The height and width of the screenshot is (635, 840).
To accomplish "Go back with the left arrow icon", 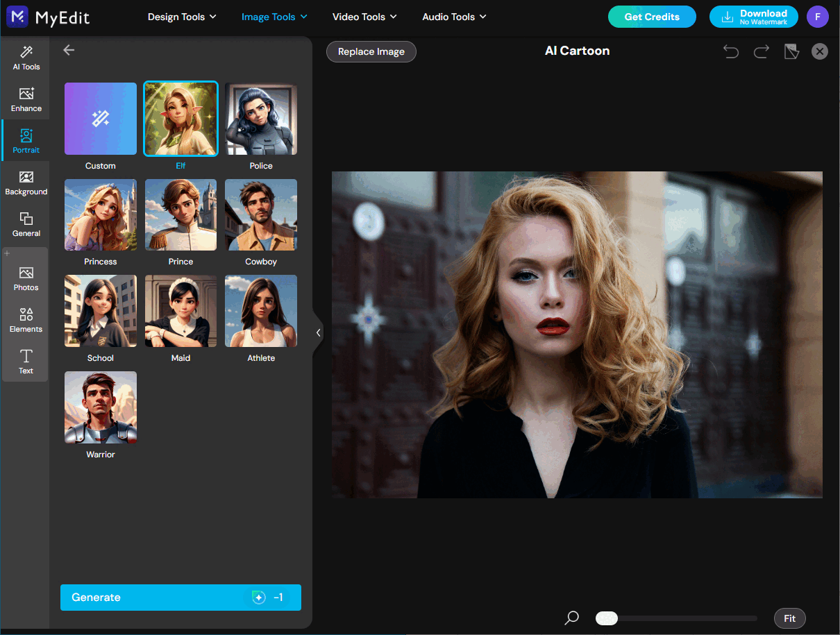I will click(x=69, y=50).
